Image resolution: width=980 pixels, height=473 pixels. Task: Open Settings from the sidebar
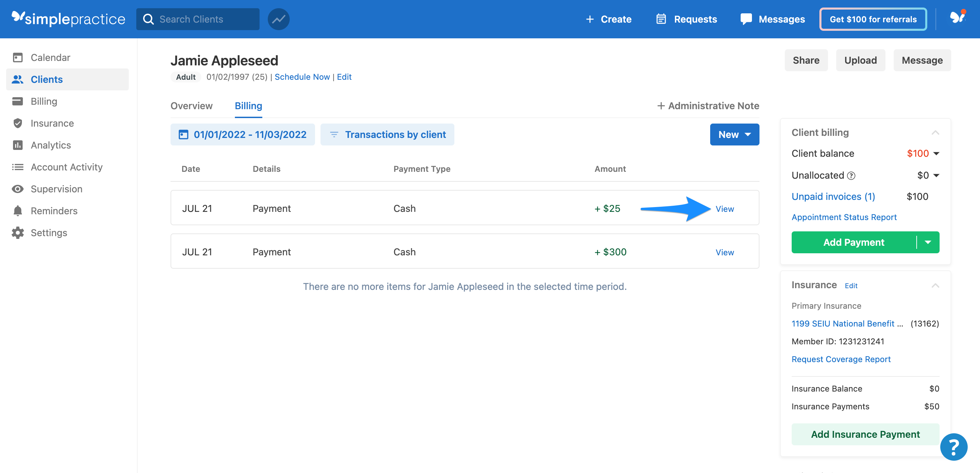[49, 232]
